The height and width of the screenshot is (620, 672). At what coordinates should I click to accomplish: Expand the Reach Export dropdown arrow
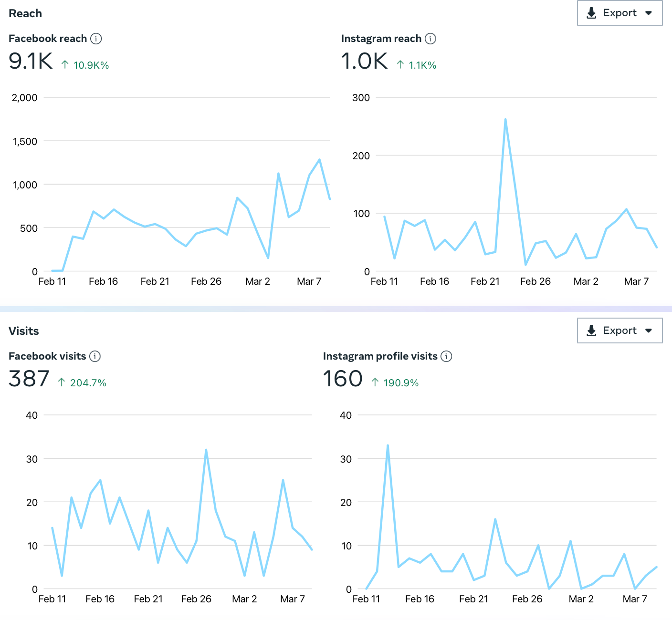coord(649,13)
